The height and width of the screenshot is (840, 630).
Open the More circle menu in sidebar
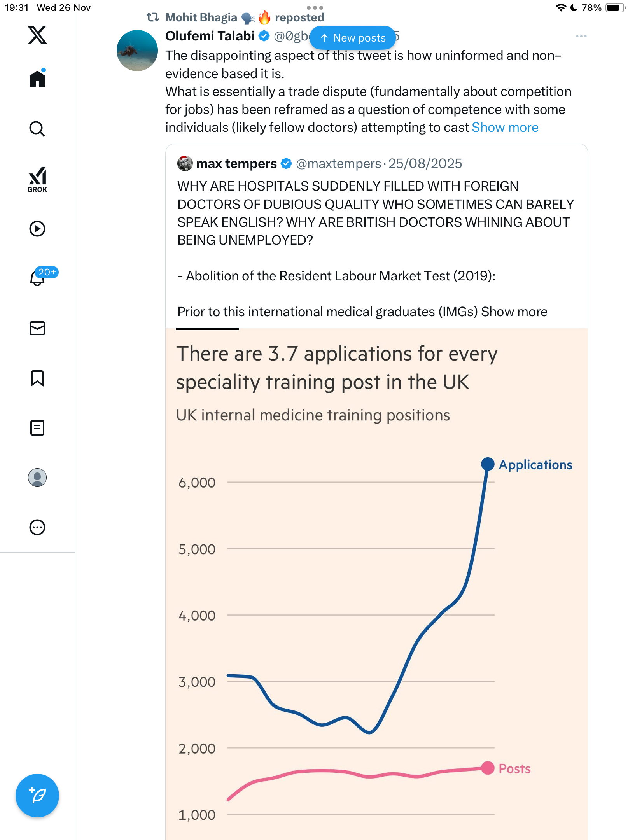click(37, 527)
